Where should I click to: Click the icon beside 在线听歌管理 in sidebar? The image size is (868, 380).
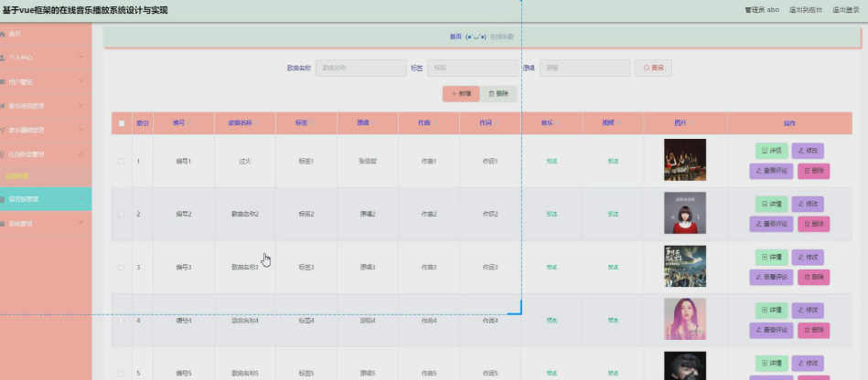2,154
